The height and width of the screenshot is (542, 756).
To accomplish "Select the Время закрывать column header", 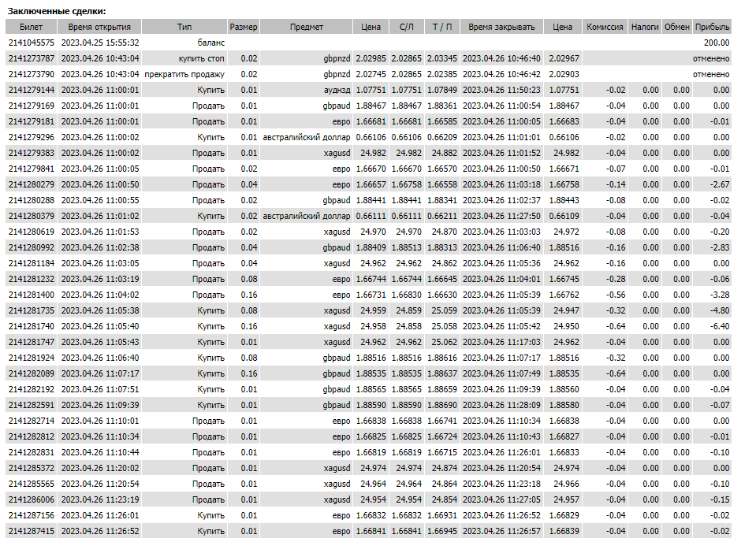I will pyautogui.click(x=501, y=27).
